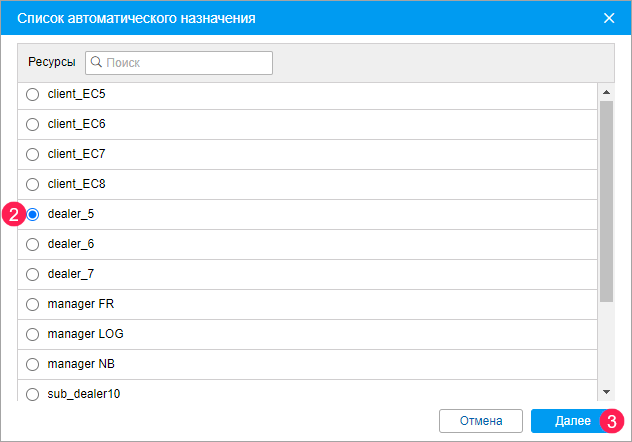Choose the manager NB option
This screenshot has height=442, width=632.
[x=32, y=364]
